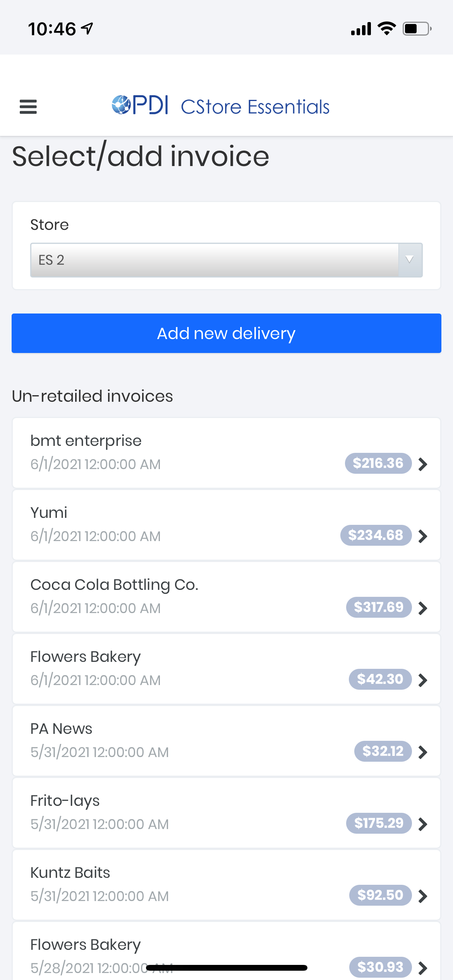This screenshot has width=453, height=980.
Task: Tap the $42.30 Flowers Bakery amount badge
Action: click(380, 679)
